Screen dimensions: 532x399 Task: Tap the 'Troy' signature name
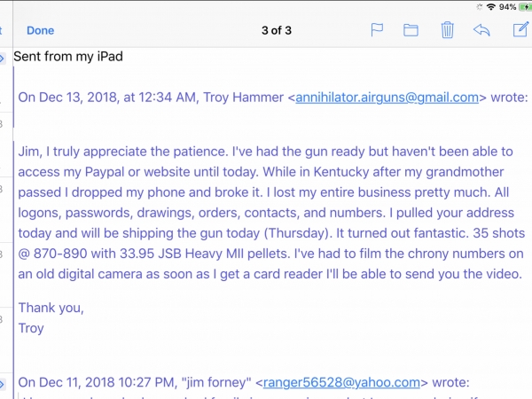[31, 328]
